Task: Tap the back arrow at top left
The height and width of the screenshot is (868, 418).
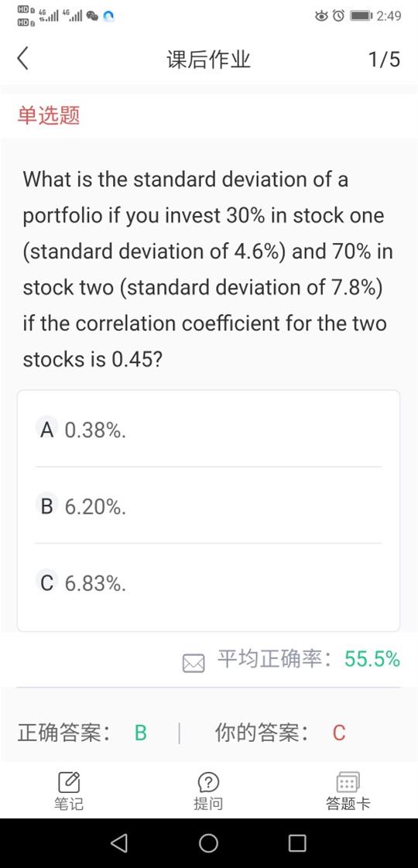Action: pyautogui.click(x=22, y=59)
